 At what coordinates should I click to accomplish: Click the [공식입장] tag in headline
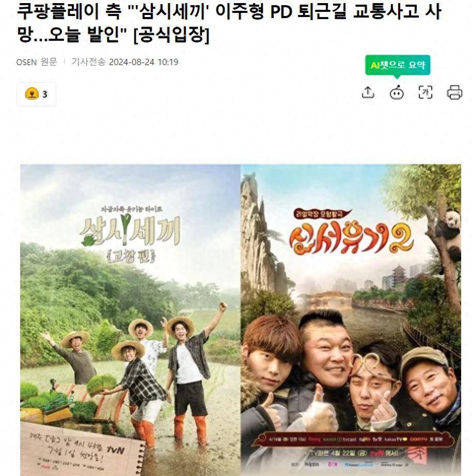tap(171, 35)
